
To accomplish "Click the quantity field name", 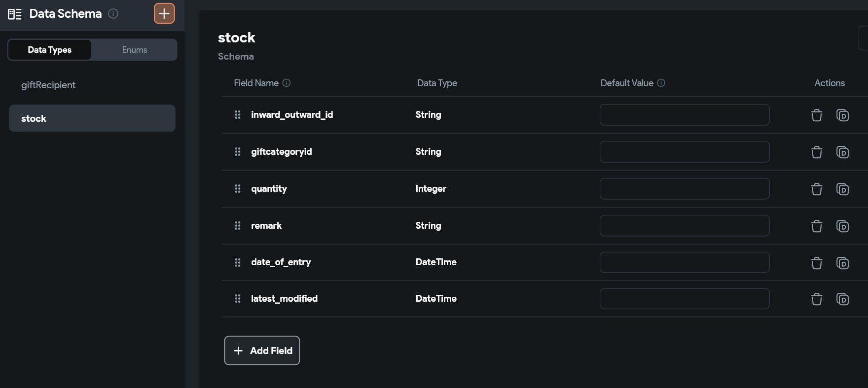I will click(x=269, y=188).
